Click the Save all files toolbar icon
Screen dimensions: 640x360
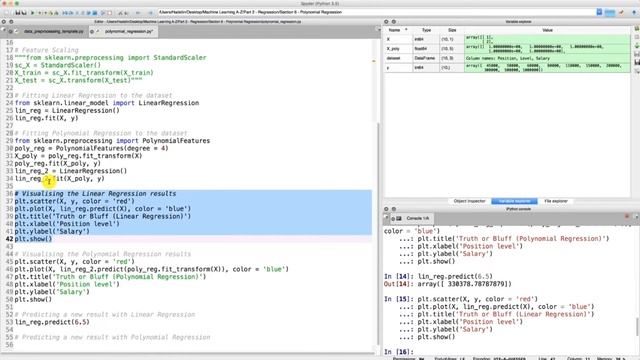click(24, 13)
